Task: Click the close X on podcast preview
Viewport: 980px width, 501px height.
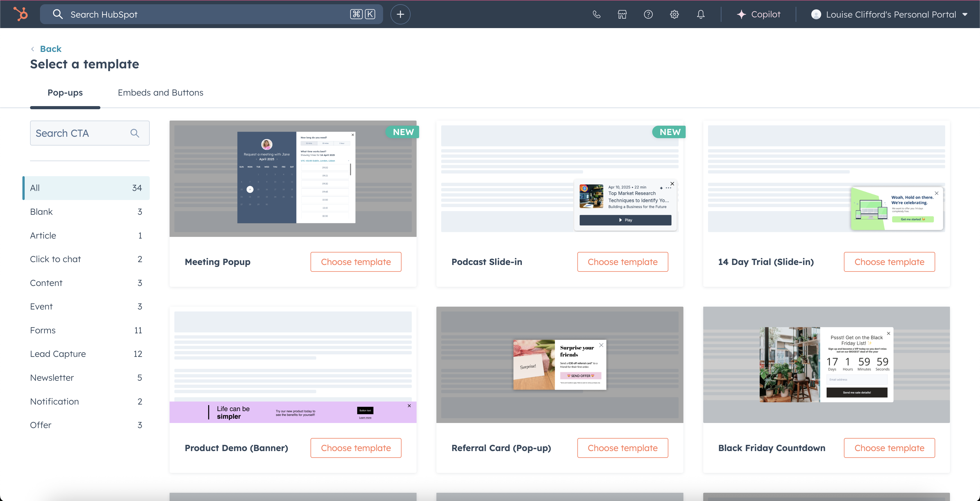Action: pyautogui.click(x=672, y=184)
